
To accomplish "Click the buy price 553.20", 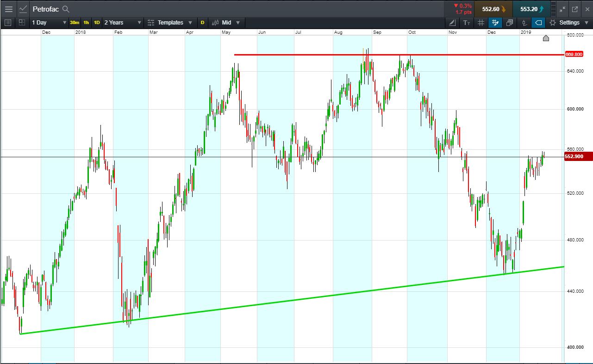I will (x=531, y=9).
